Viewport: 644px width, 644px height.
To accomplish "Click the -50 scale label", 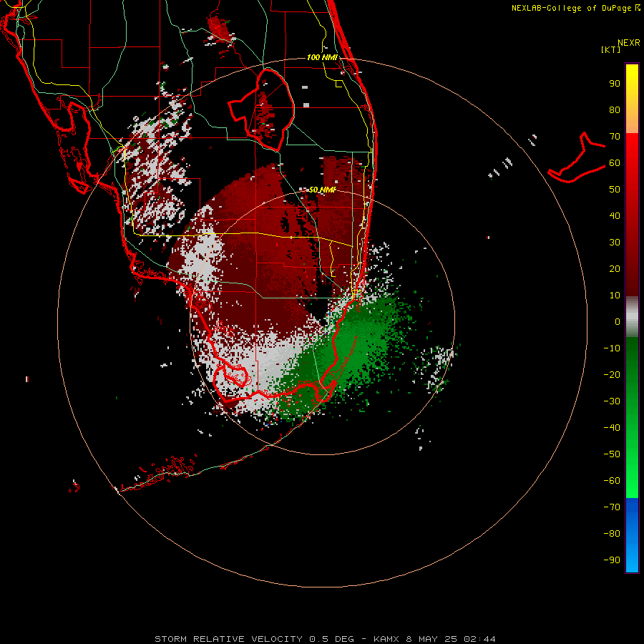I will pos(612,454).
